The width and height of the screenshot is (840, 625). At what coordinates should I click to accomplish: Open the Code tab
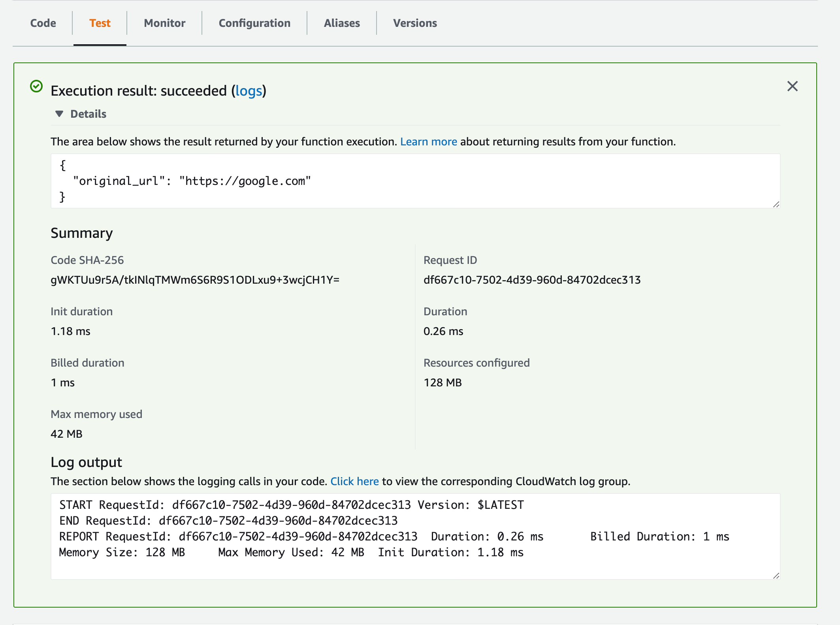[x=43, y=23]
